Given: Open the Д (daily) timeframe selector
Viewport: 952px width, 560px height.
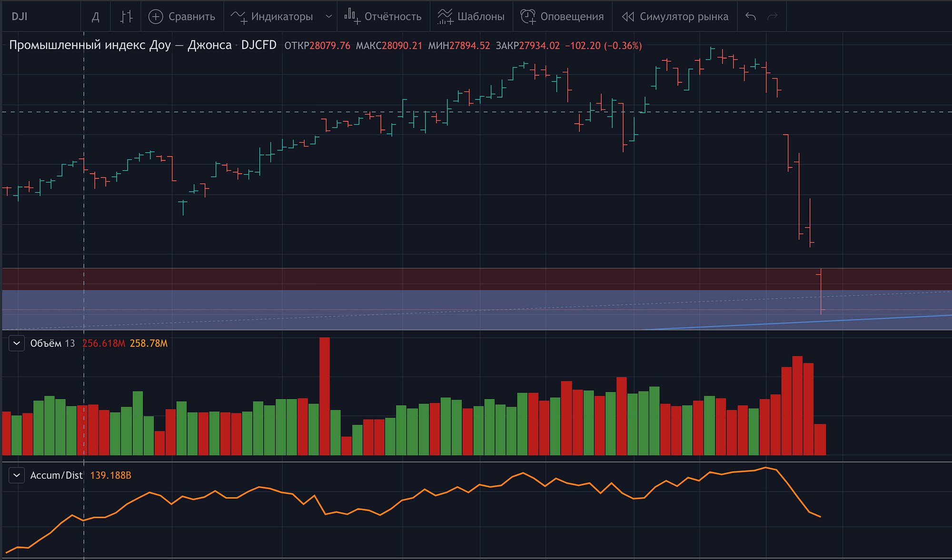Looking at the screenshot, I should 96,17.
